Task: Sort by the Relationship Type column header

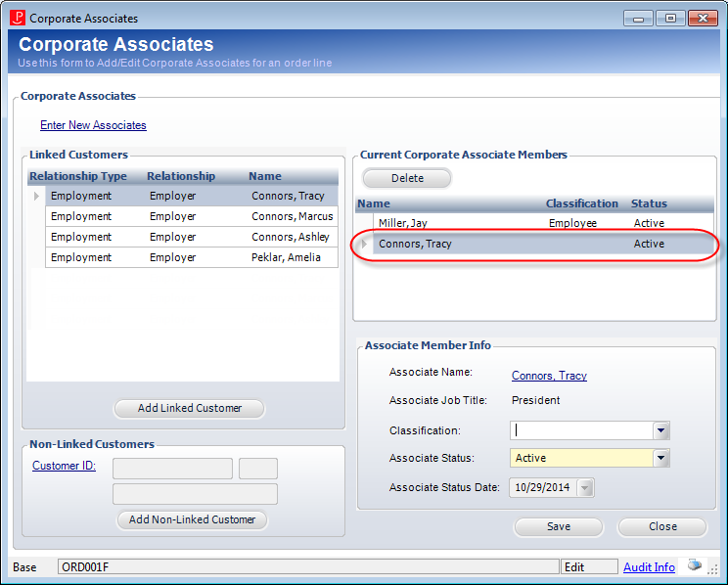Action: 78,176
